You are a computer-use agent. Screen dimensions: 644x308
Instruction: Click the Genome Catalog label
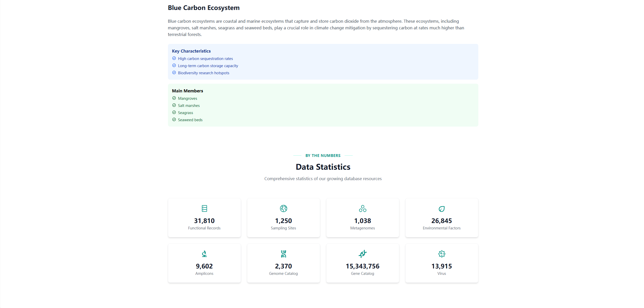point(283,274)
